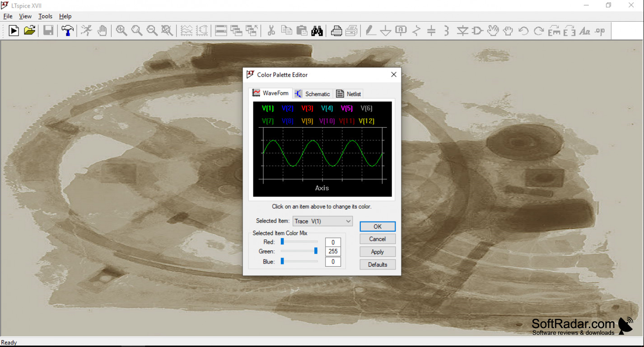Viewport: 644px width, 347px height.
Task: Open a file with the folder icon
Action: click(29, 31)
